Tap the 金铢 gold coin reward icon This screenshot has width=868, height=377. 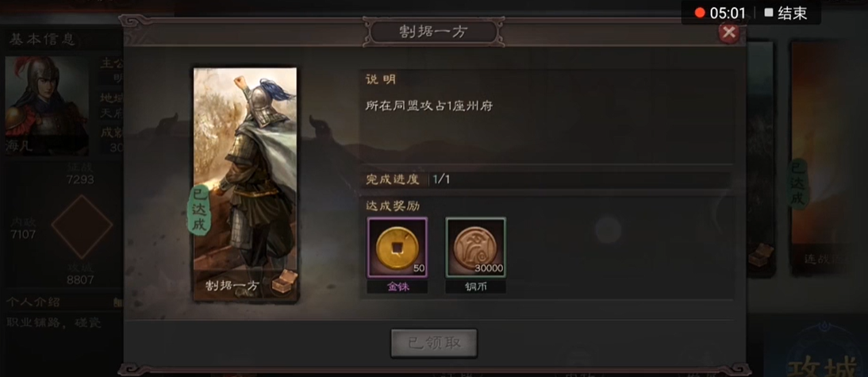click(x=397, y=247)
